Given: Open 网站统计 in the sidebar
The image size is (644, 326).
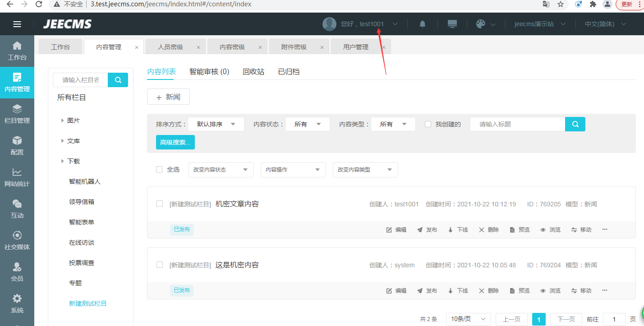Looking at the screenshot, I should click(17, 177).
